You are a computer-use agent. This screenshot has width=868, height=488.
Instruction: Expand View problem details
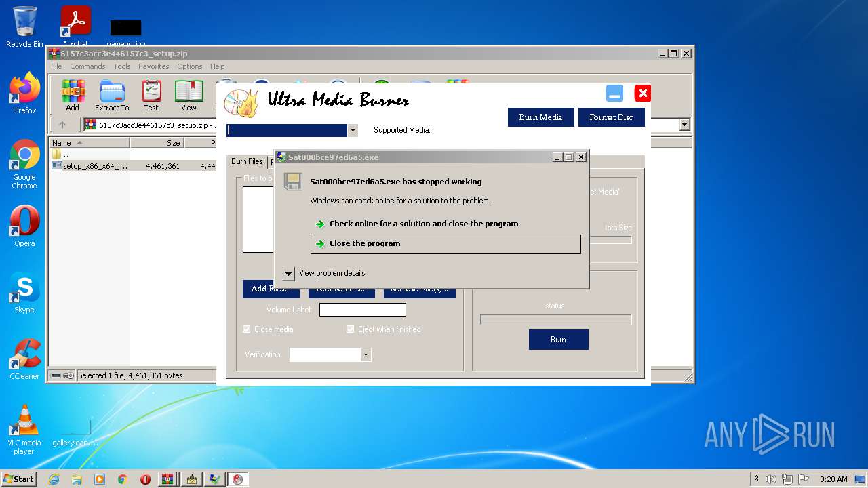click(288, 273)
